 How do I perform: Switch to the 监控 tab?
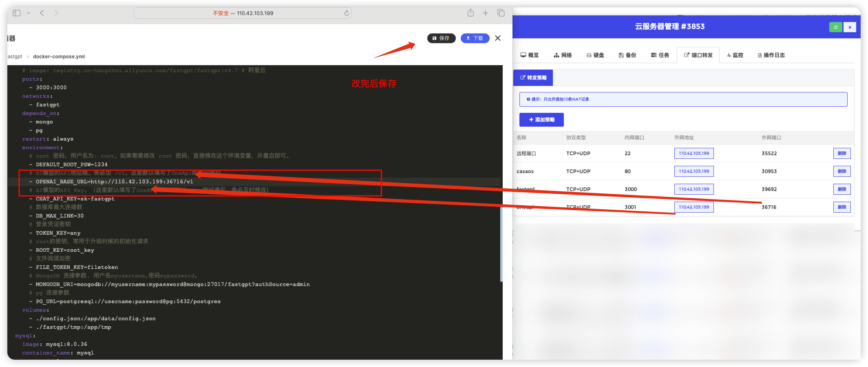point(735,55)
